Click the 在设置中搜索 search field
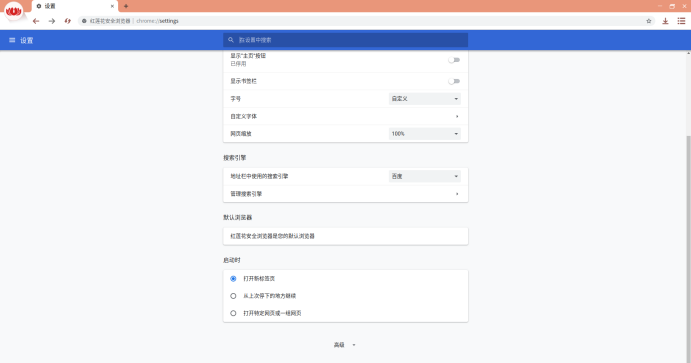 pyautogui.click(x=346, y=40)
